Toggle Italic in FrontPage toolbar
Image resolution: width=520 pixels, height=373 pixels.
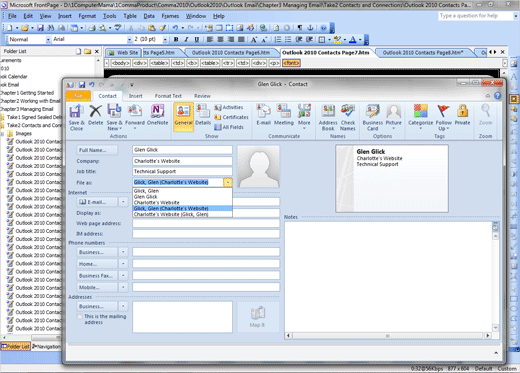[186, 39]
